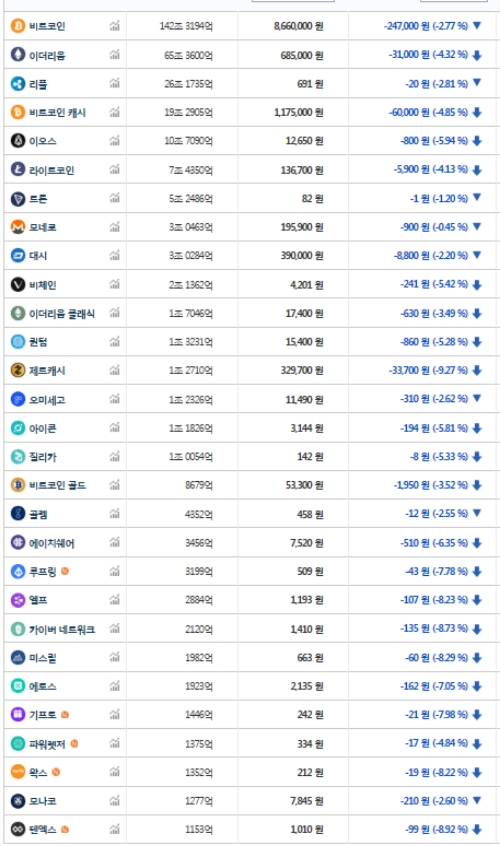Image resolution: width=500 pixels, height=846 pixels.
Task: Click the blue 리플 coin logo
Action: (18, 84)
